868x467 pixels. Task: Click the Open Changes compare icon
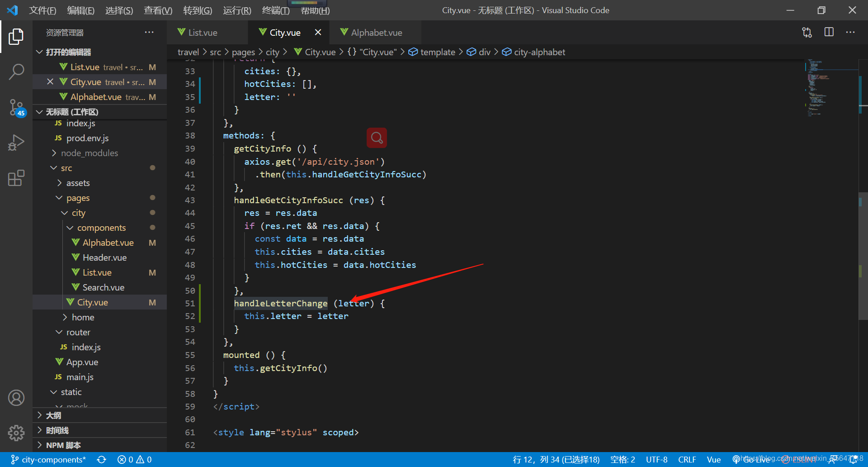pyautogui.click(x=807, y=33)
